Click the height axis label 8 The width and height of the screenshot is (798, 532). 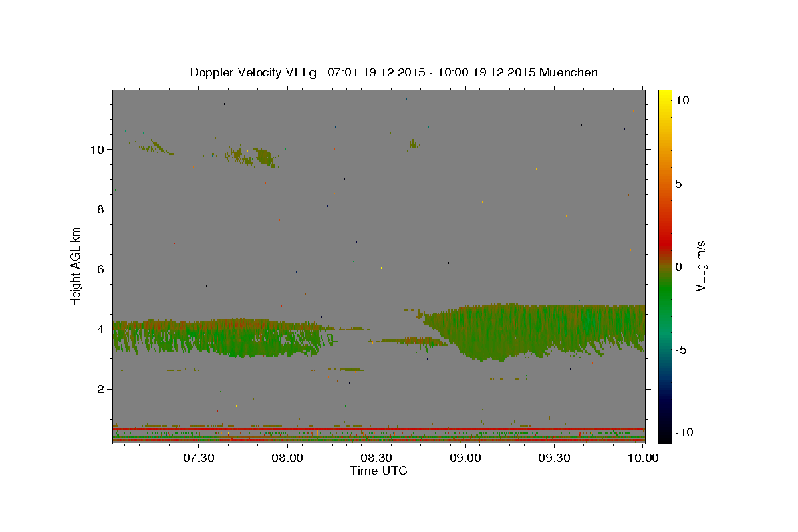click(x=100, y=209)
